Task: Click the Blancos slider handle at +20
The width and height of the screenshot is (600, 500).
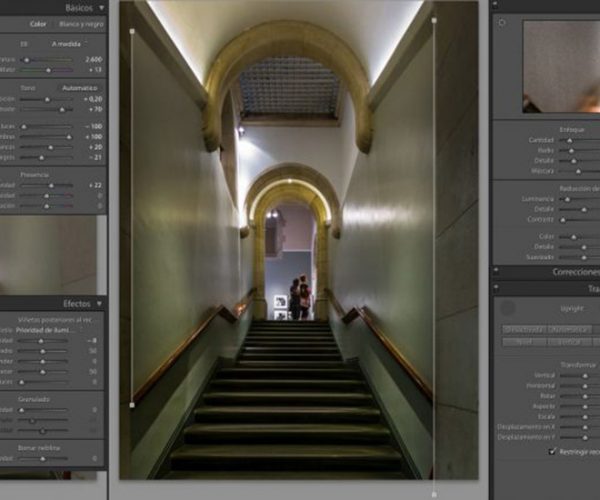Action: click(51, 147)
